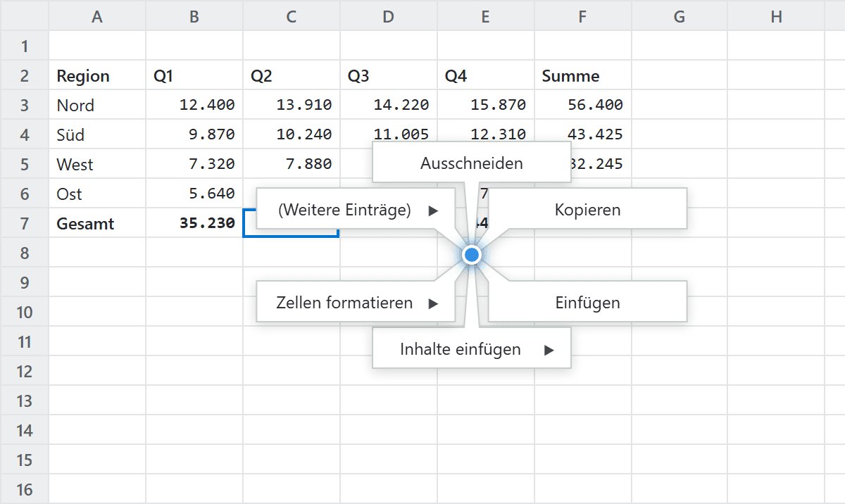Select column D header
Viewport: 845px width, 504px height.
389,17
